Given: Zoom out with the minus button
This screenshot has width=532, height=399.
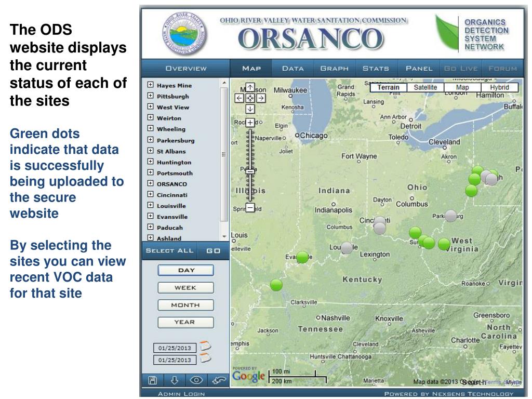Looking at the screenshot, I should (250, 207).
